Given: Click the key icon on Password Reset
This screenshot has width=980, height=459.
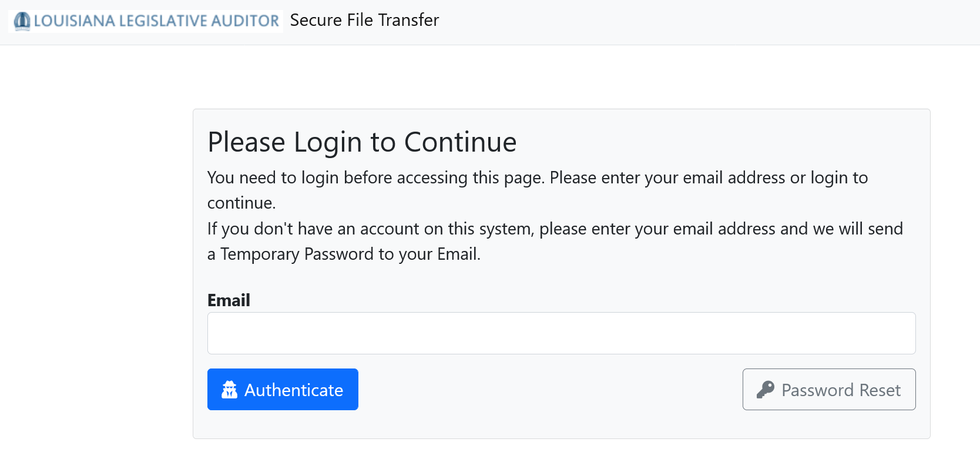Looking at the screenshot, I should tap(765, 390).
